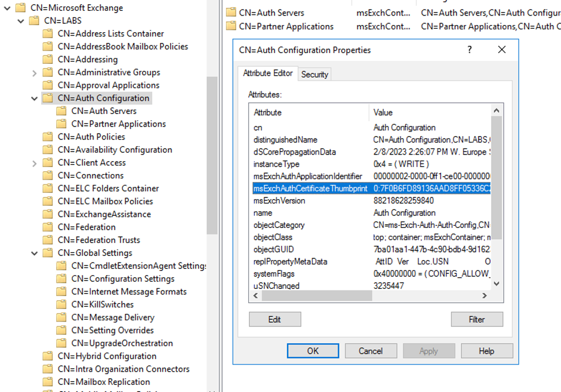
Task: Select the msExchVersion attribute row
Action: coord(371,200)
